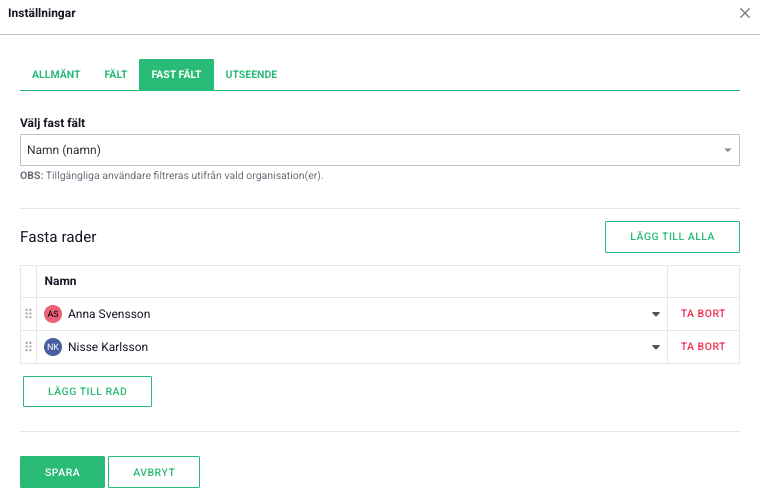This screenshot has width=760, height=501.
Task: Switch to the Allmänt tab
Action: [x=56, y=75]
